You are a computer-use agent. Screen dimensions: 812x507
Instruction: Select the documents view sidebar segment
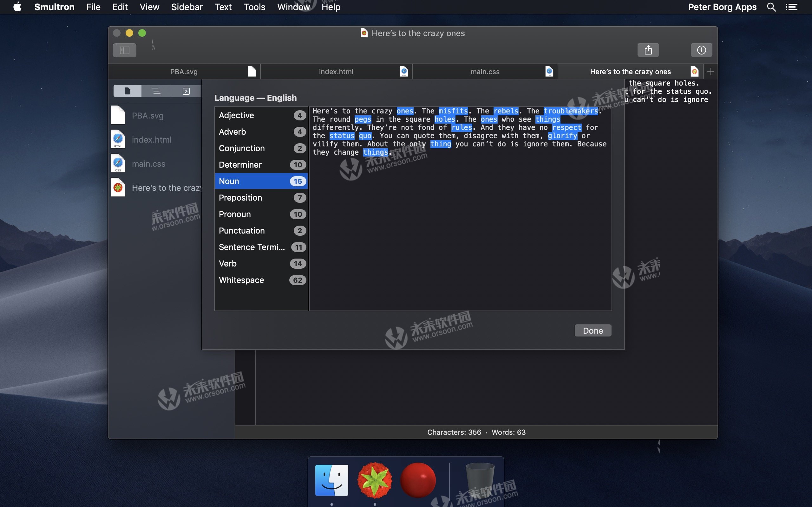[x=128, y=91]
